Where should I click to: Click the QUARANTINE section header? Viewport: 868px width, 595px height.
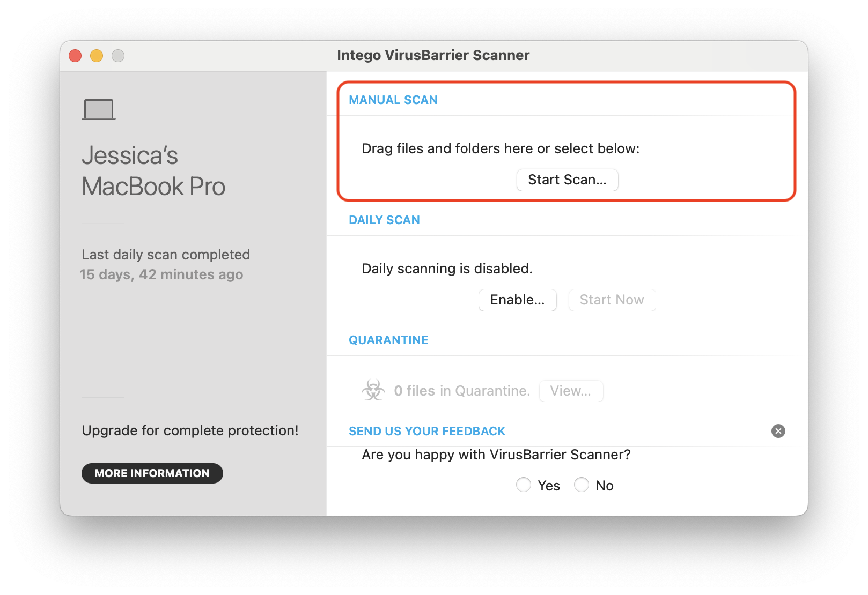point(388,340)
